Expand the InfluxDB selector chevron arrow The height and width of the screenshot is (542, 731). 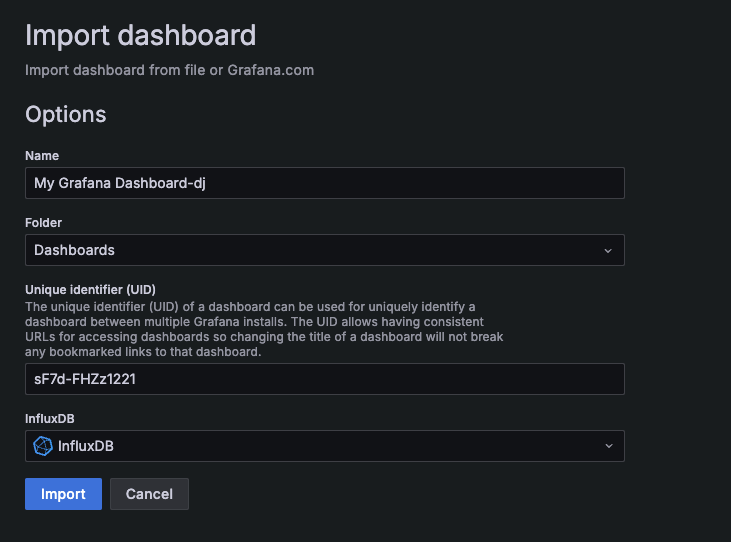point(608,446)
